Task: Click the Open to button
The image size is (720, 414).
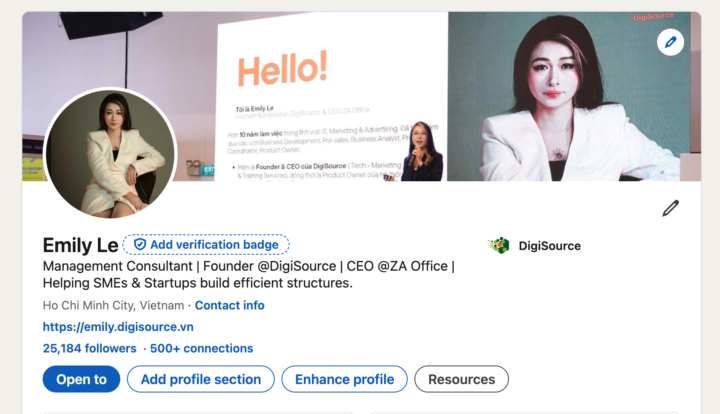Action: click(x=81, y=379)
